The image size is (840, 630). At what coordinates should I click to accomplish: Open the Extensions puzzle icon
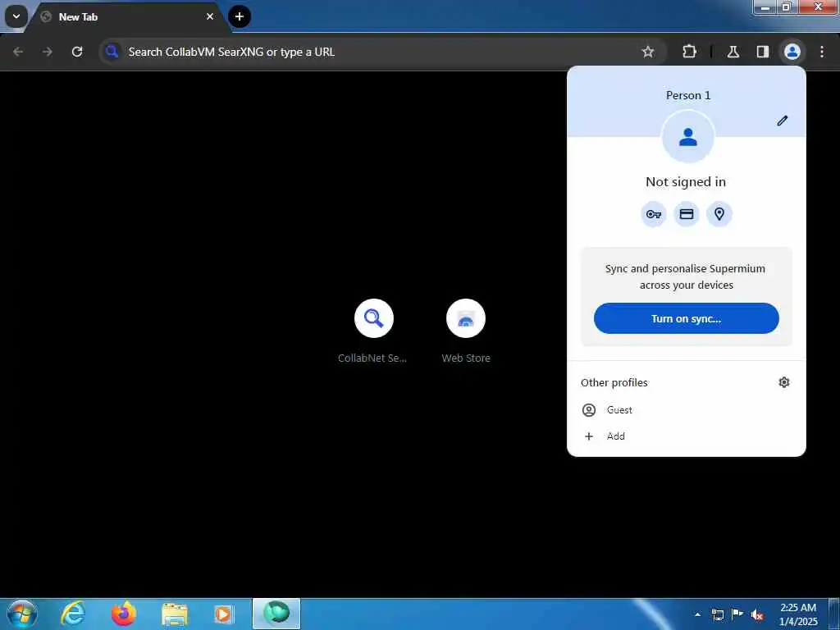click(689, 52)
